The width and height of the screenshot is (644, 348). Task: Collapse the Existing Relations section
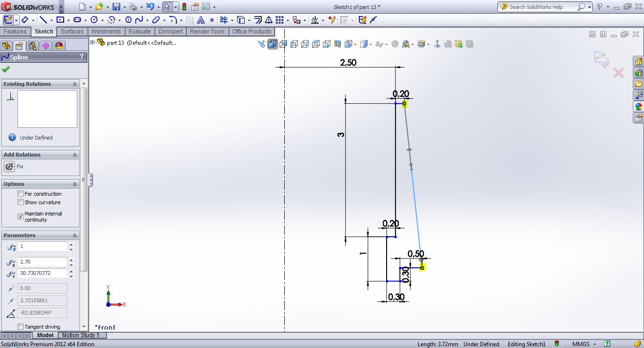coord(74,84)
